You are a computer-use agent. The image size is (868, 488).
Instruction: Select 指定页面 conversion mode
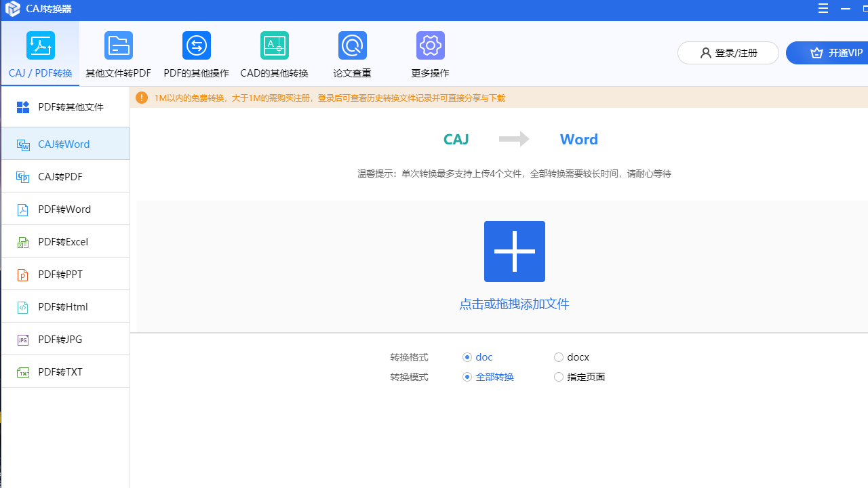pyautogui.click(x=559, y=377)
